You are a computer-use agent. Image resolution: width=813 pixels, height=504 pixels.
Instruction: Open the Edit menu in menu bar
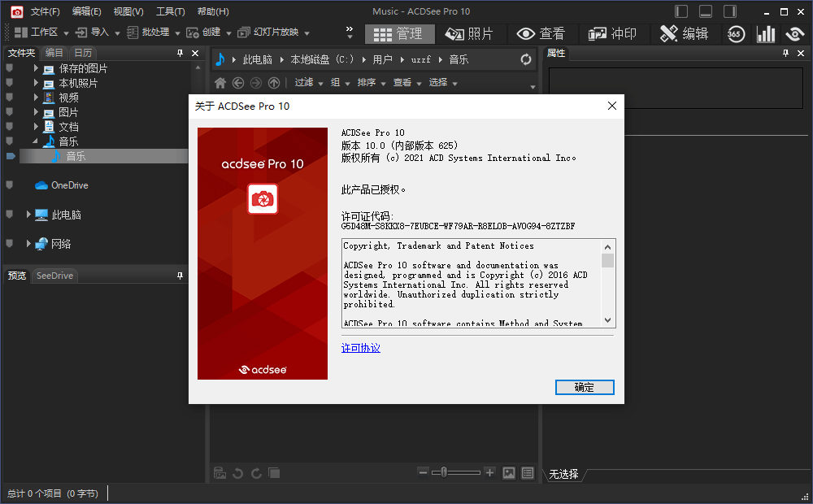(87, 11)
